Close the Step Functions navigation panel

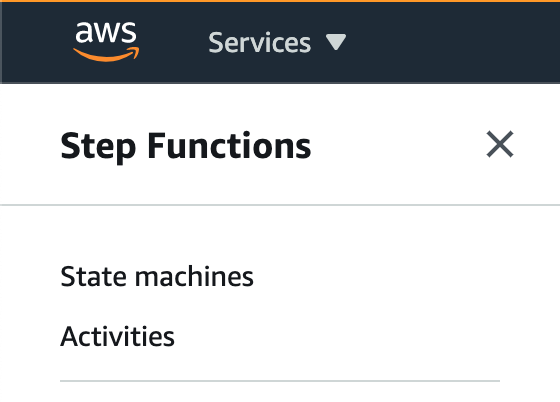[x=500, y=144]
